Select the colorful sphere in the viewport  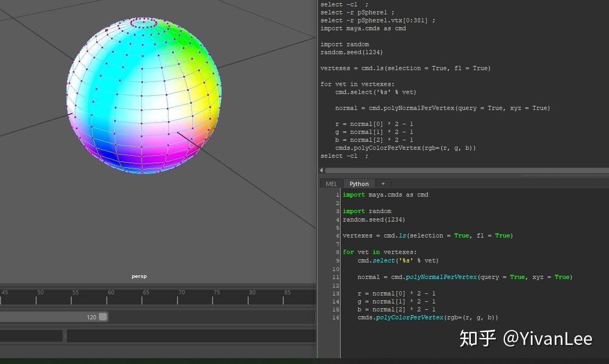click(143, 96)
